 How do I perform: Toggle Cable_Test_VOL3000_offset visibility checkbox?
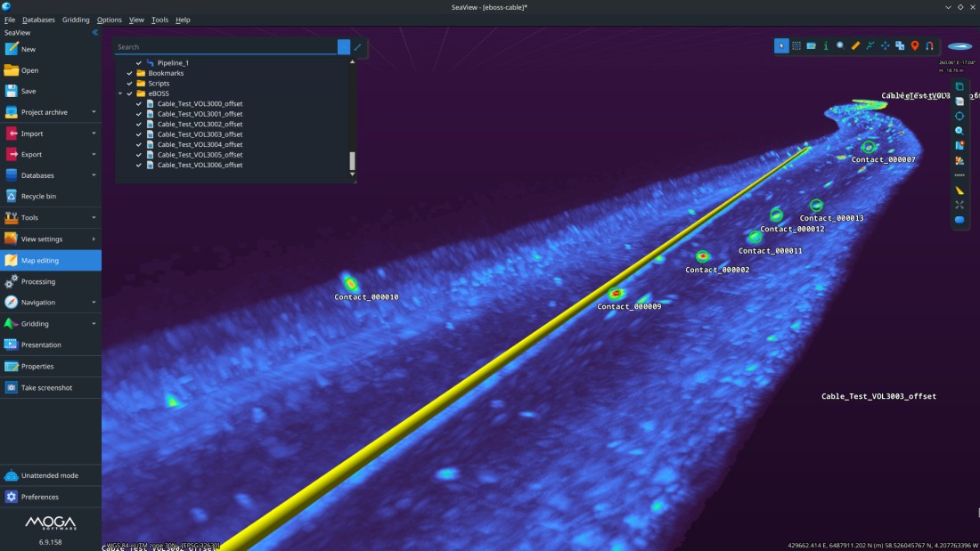pyautogui.click(x=139, y=104)
